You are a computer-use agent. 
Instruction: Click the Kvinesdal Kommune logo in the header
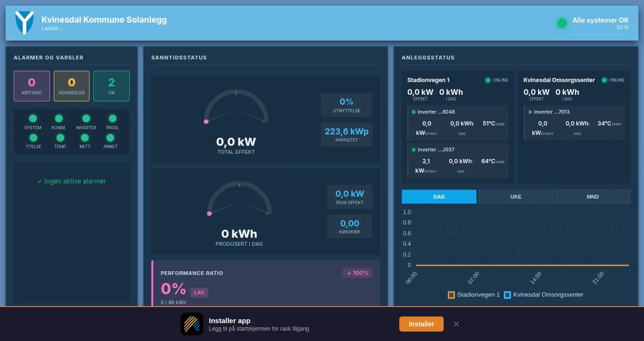click(25, 22)
